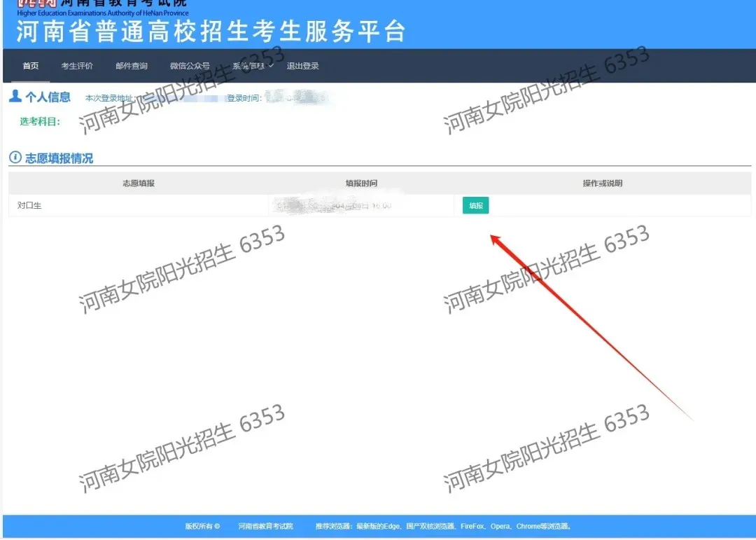The width and height of the screenshot is (756, 540).
Task: Click the 操作或说明 column header
Action: [x=602, y=184]
